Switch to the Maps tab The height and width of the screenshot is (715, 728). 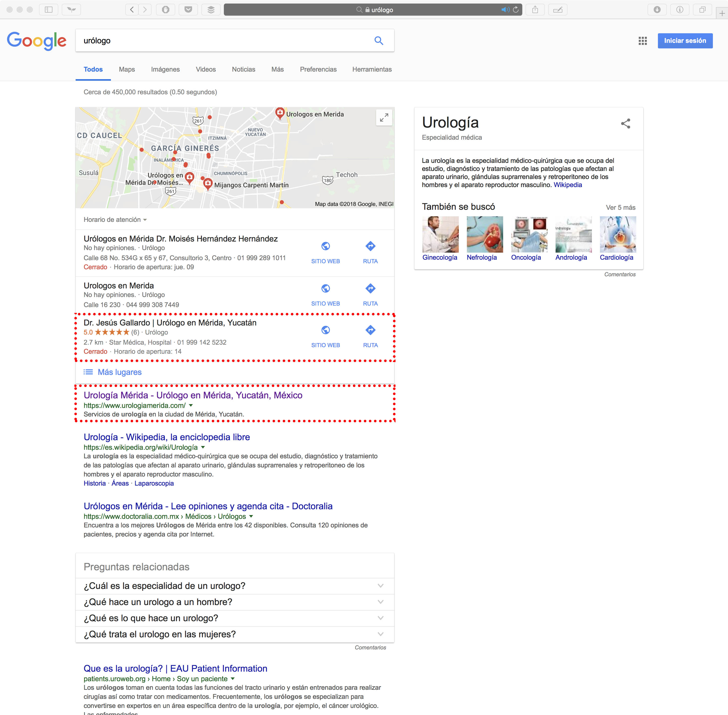tap(127, 70)
